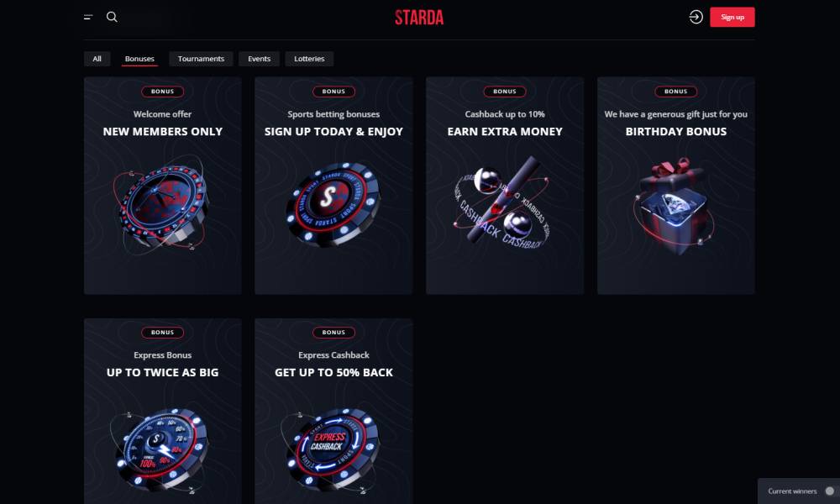The width and height of the screenshot is (840, 504).
Task: Click the STARDA logo
Action: [419, 17]
